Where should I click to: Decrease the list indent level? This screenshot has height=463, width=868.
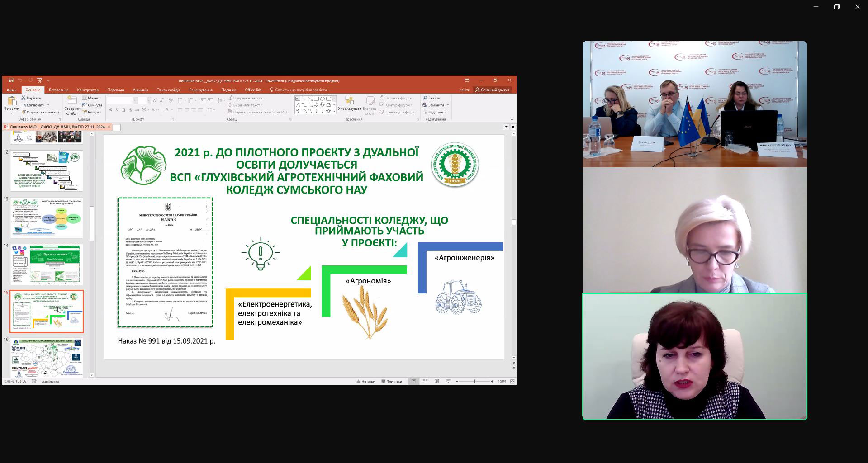(204, 100)
